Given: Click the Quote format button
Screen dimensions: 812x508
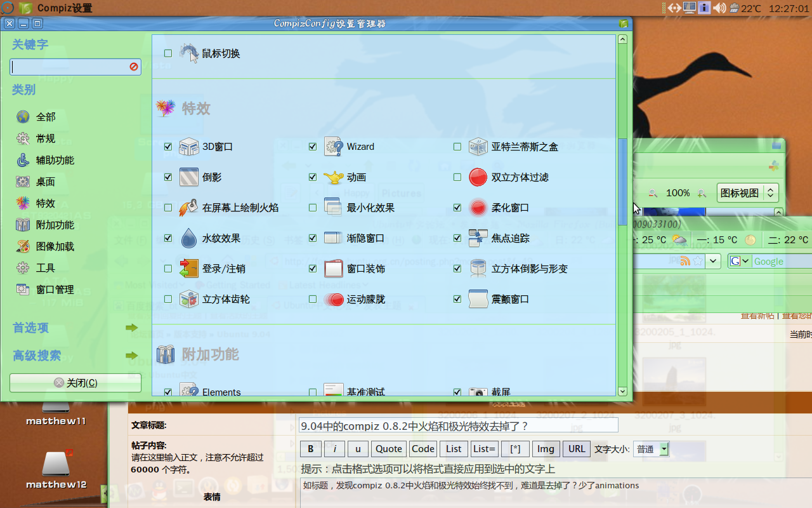Looking at the screenshot, I should pos(389,449).
